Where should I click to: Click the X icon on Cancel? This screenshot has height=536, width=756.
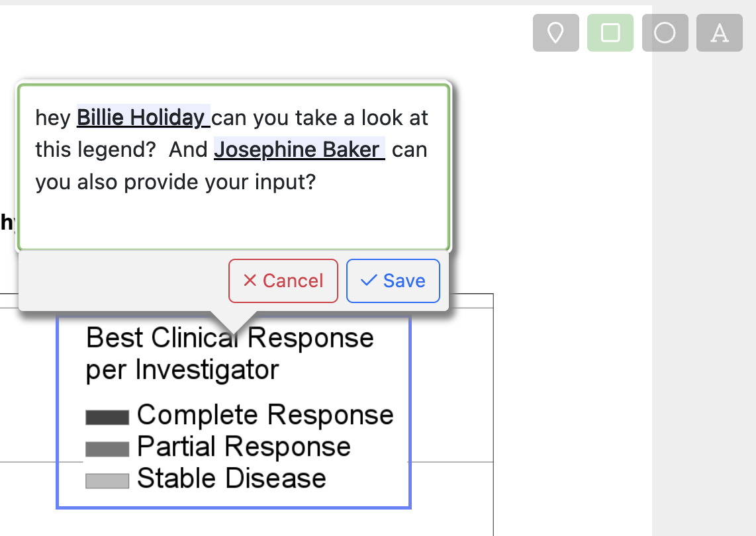[250, 281]
